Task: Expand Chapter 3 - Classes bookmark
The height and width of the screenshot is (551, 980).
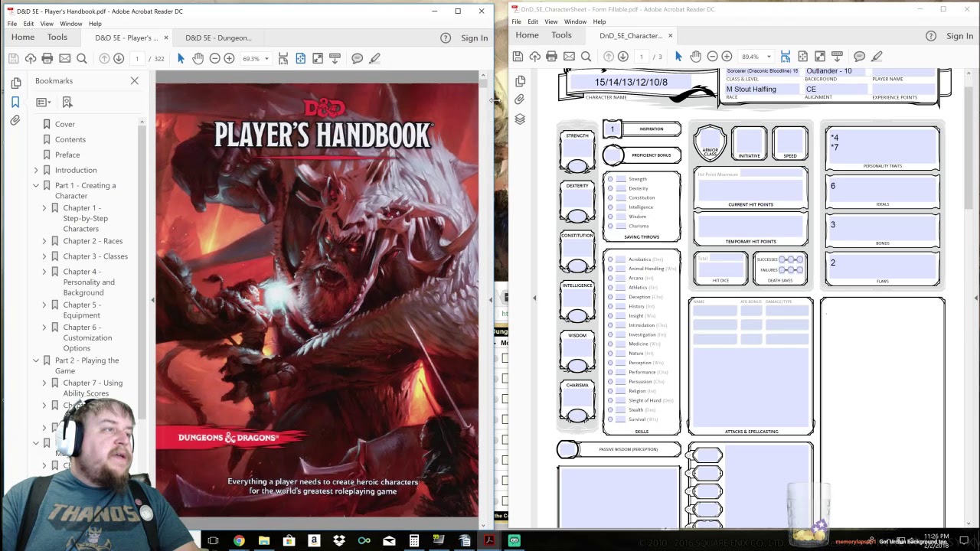Action: click(x=44, y=256)
